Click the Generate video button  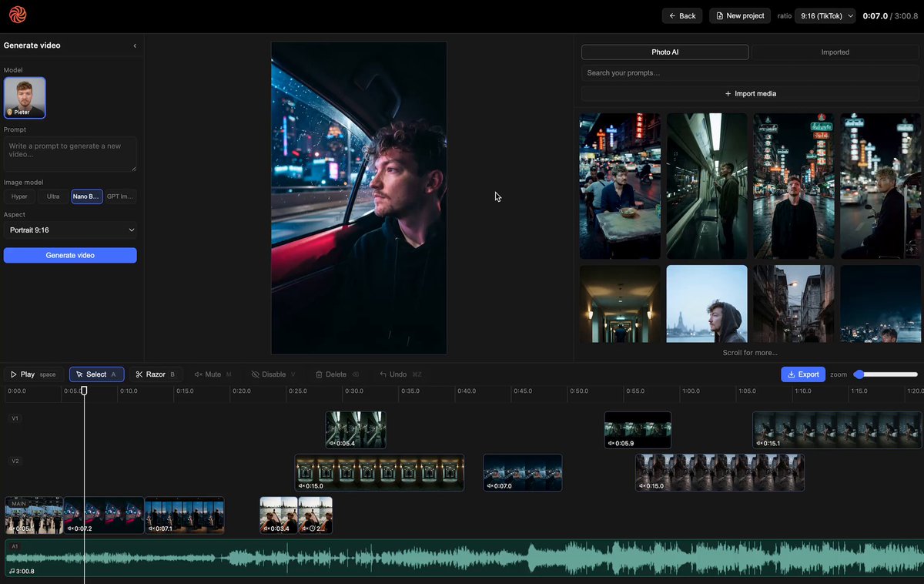(70, 255)
